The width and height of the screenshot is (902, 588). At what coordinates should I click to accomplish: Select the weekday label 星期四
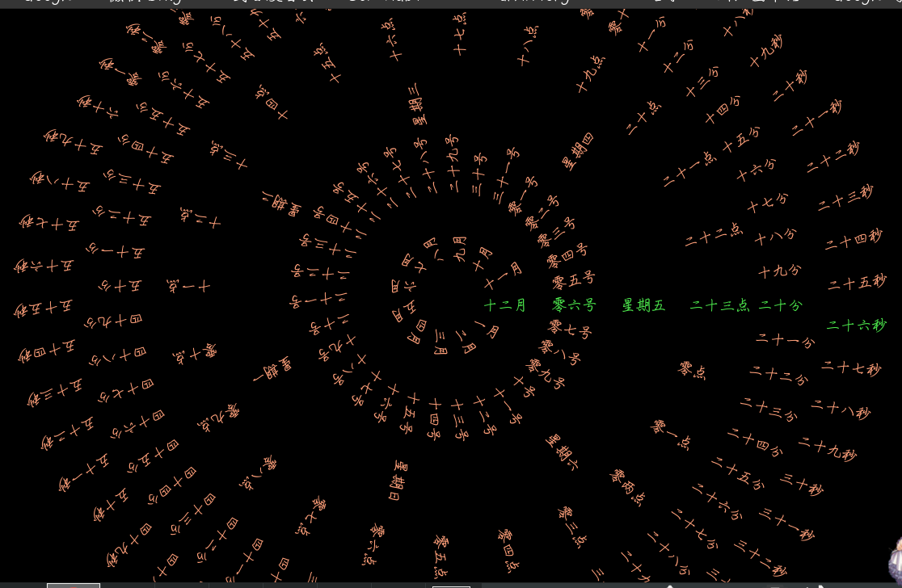[x=578, y=152]
